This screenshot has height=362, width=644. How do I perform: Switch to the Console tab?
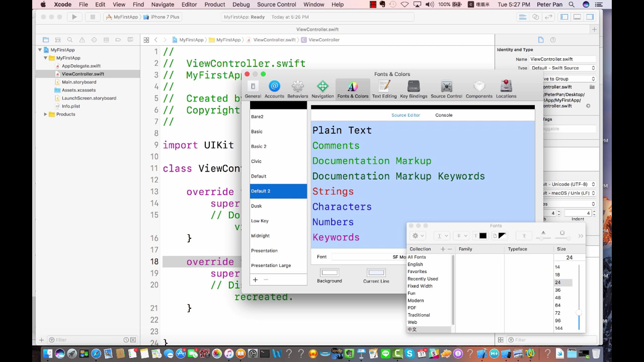pos(443,115)
